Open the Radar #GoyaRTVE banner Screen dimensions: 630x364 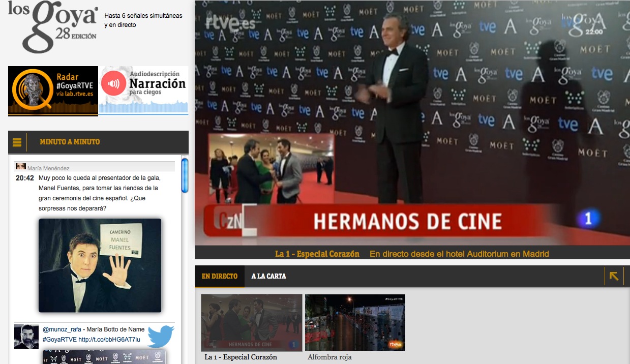53,91
